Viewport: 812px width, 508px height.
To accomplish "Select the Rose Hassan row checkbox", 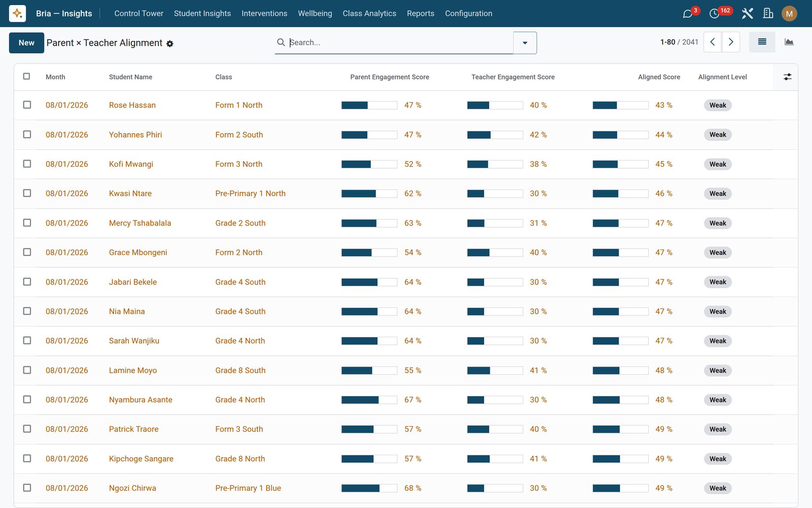I will (27, 105).
